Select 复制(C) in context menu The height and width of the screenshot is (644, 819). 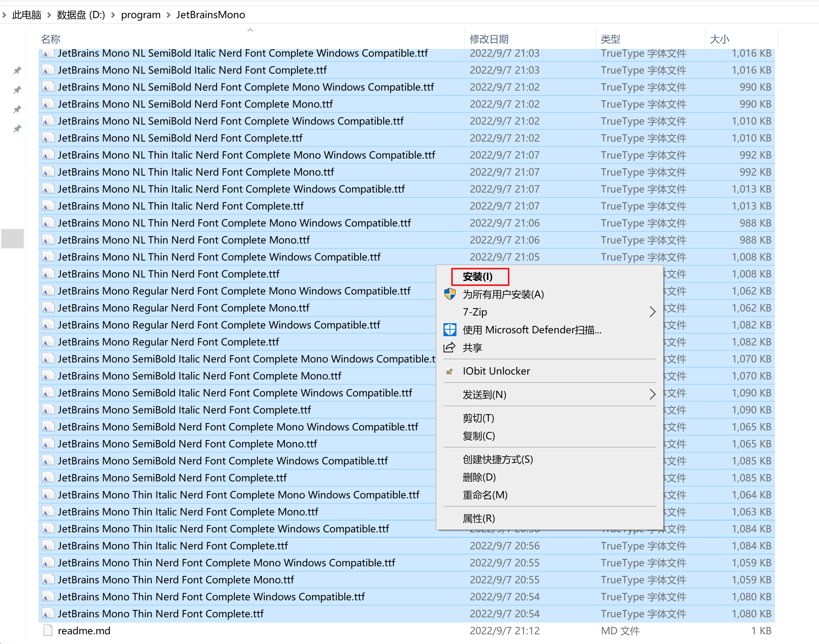[479, 436]
